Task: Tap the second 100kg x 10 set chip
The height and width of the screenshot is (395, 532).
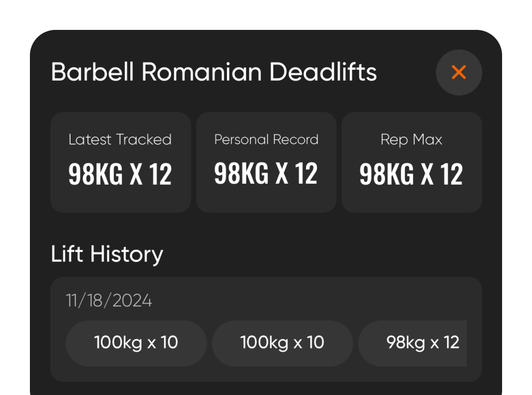Action: pos(282,343)
